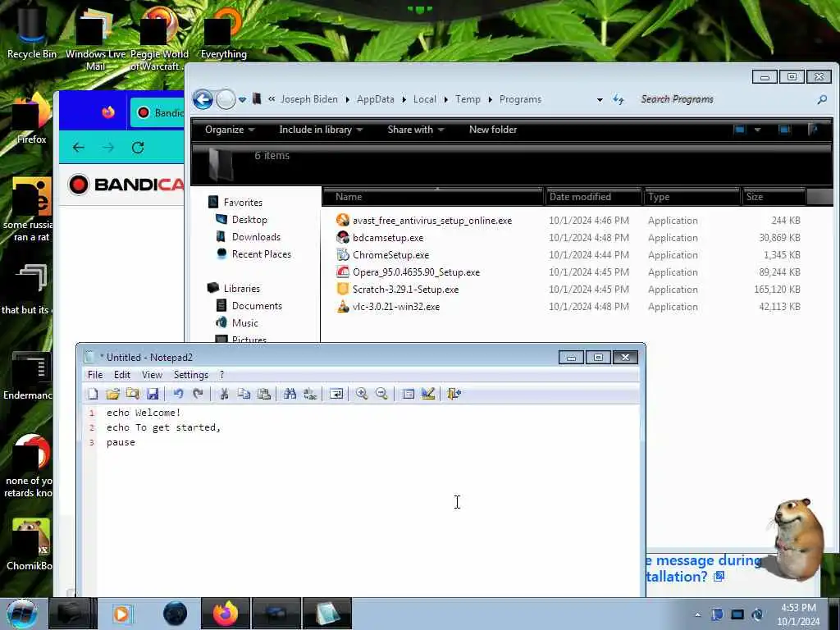This screenshot has height=630, width=840.
Task: Open the Organize dropdown in Explorer
Action: (x=230, y=130)
